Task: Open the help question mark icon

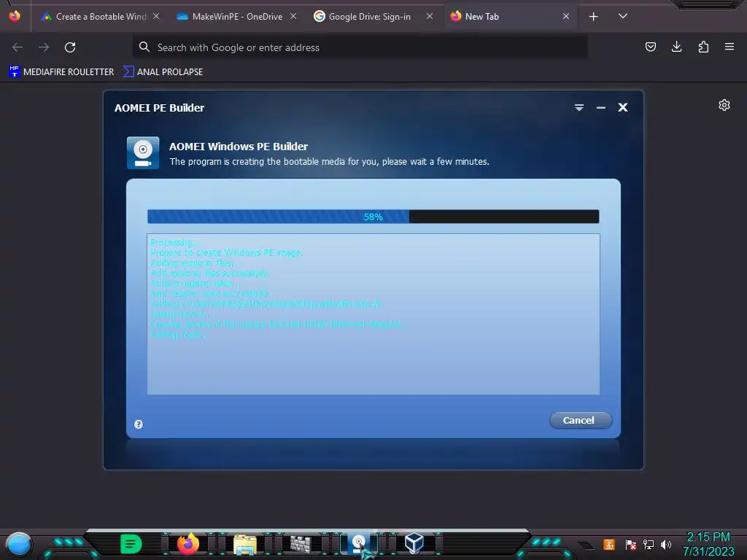Action: pos(139,424)
